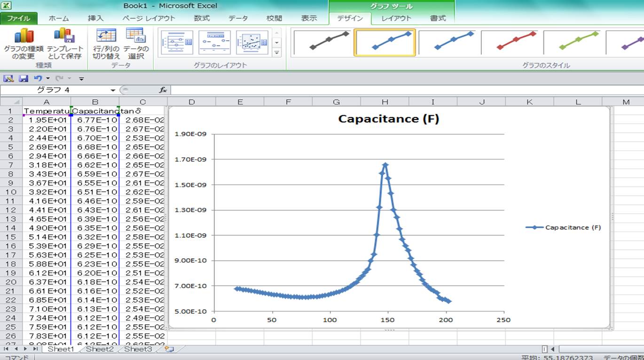Open the データ (Data) tab
The width and height of the screenshot is (644, 360).
click(238, 18)
